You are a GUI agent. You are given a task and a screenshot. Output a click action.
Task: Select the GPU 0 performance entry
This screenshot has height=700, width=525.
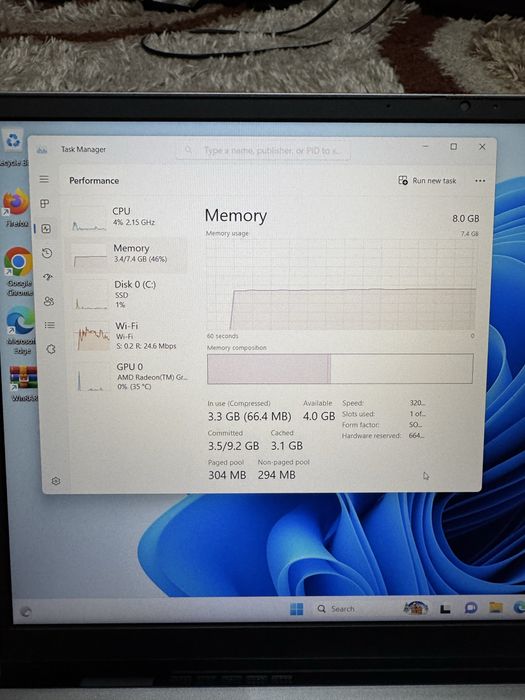coord(131,376)
